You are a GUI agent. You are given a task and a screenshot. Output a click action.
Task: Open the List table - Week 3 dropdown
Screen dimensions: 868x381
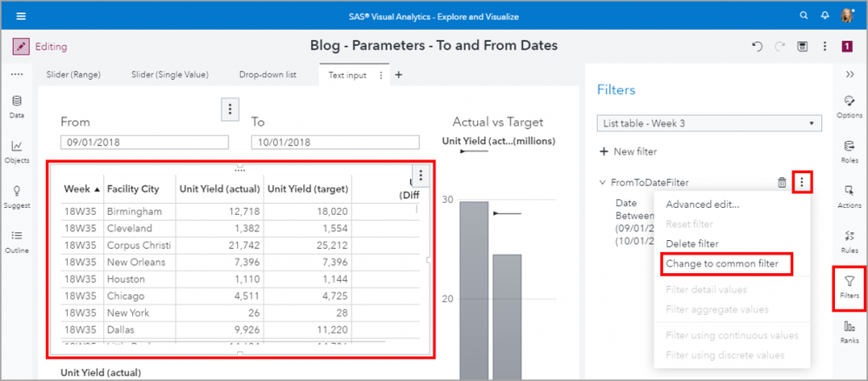pos(709,124)
